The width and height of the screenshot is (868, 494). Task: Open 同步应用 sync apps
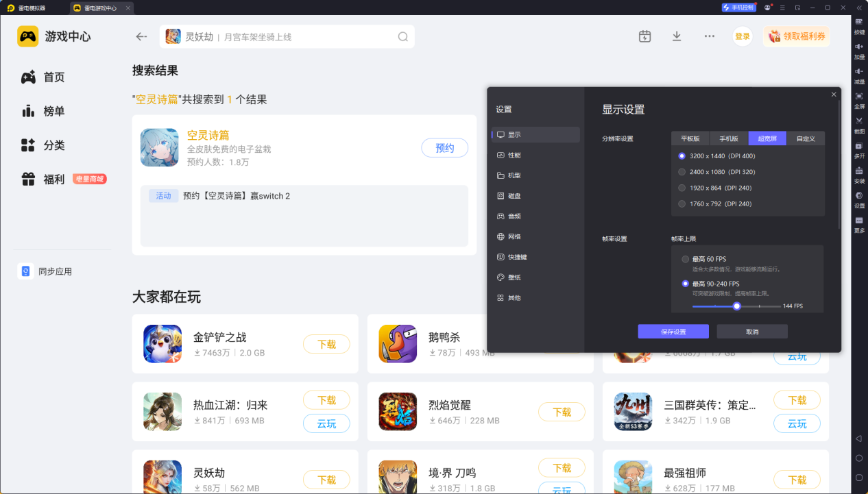45,271
